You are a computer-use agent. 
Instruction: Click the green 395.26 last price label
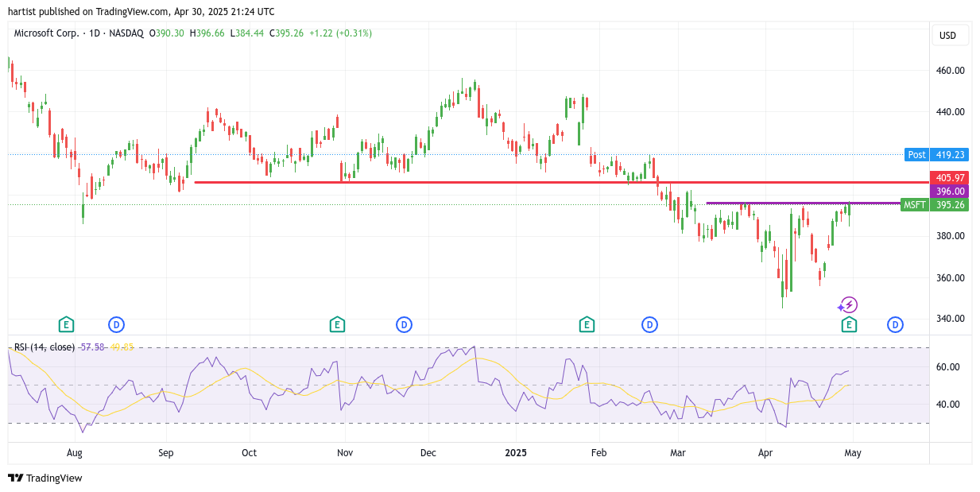[951, 205]
